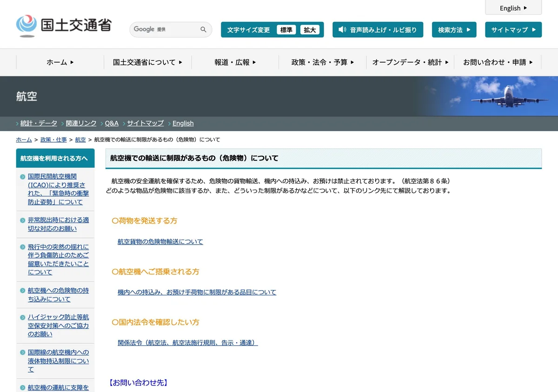Click the bullet icon beside 国際線の航空機内への液体物

coord(23,352)
